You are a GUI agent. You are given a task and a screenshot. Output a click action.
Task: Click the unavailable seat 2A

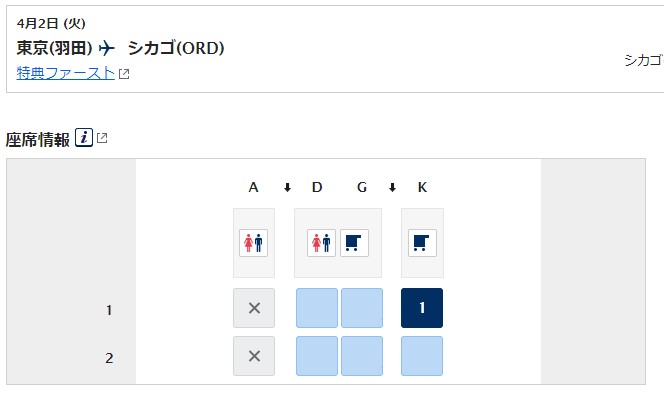[254, 356]
